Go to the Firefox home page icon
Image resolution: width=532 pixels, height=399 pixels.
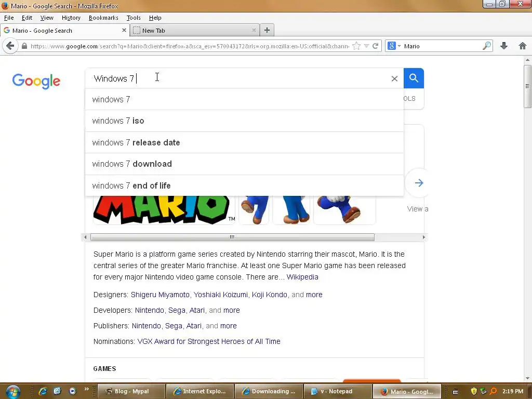tap(523, 46)
